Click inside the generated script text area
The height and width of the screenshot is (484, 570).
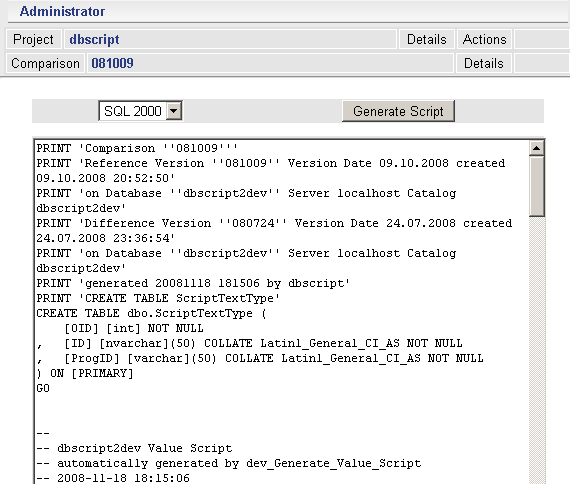coord(282,312)
